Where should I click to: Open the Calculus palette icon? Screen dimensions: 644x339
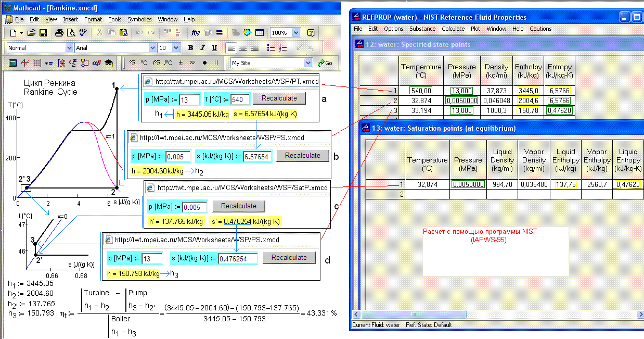click(x=61, y=63)
